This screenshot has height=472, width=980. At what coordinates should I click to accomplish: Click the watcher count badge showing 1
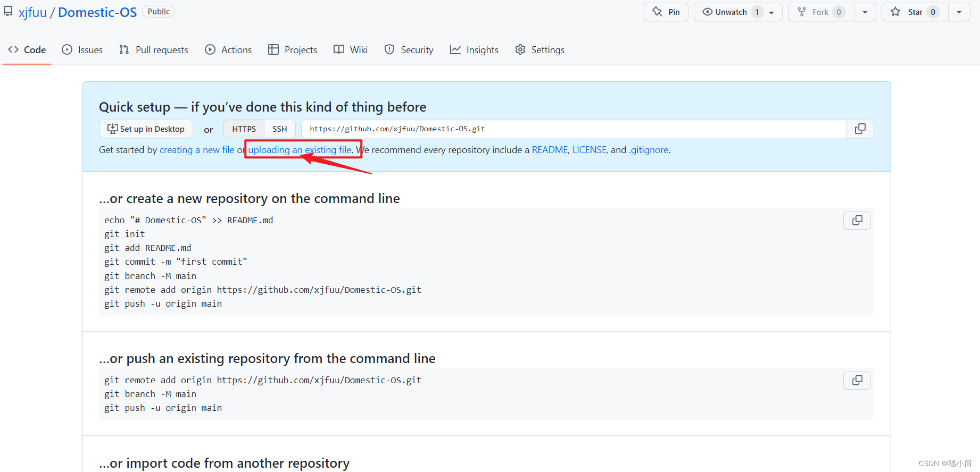pos(757,12)
